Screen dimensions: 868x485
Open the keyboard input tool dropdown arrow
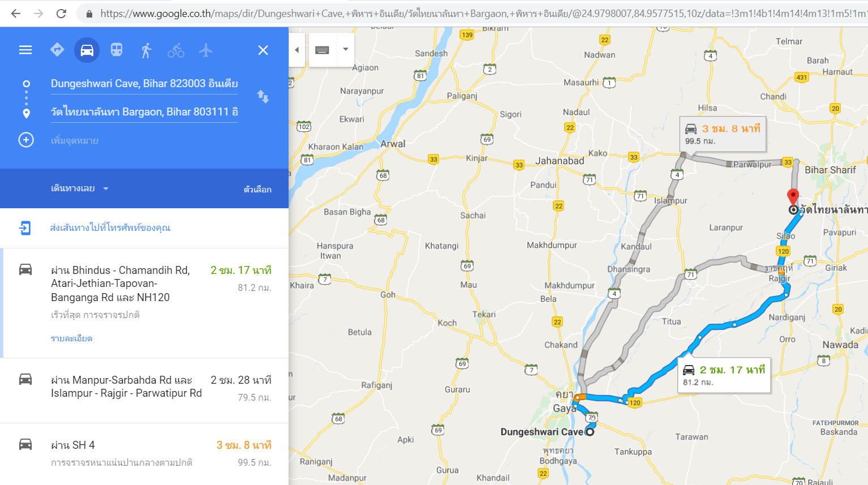point(345,49)
